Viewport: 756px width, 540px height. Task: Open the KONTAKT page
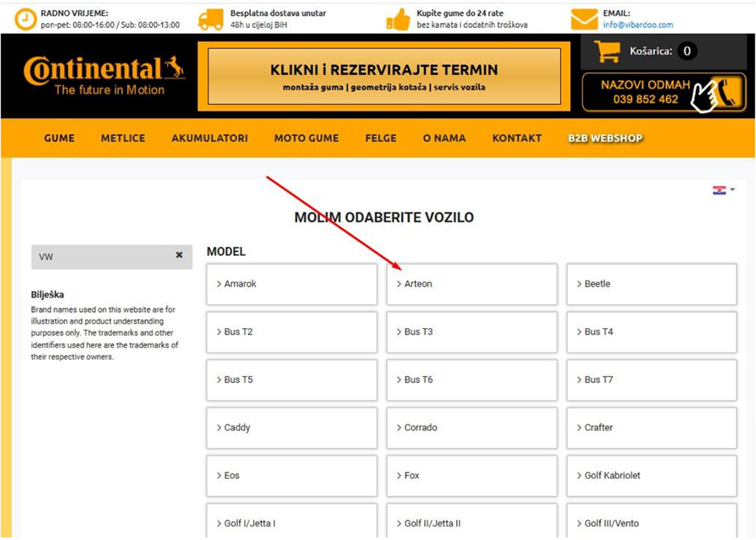517,138
